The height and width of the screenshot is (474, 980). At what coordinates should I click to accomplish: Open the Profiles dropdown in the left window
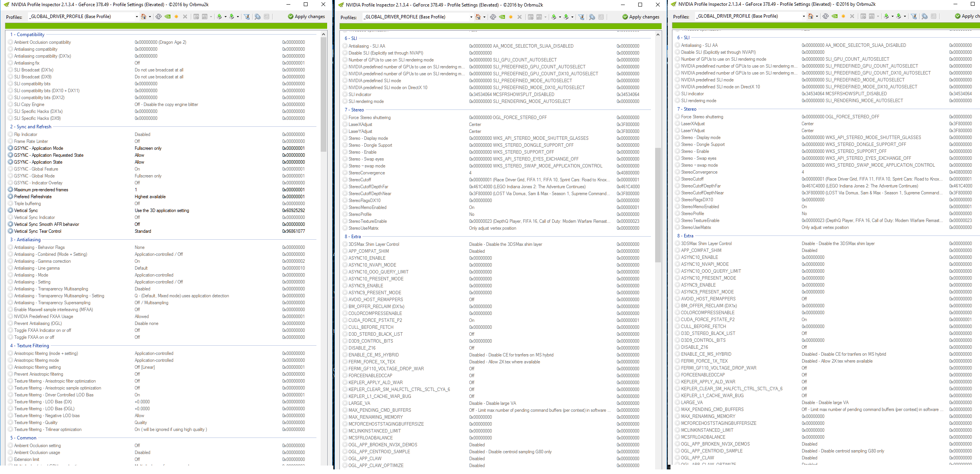[137, 17]
